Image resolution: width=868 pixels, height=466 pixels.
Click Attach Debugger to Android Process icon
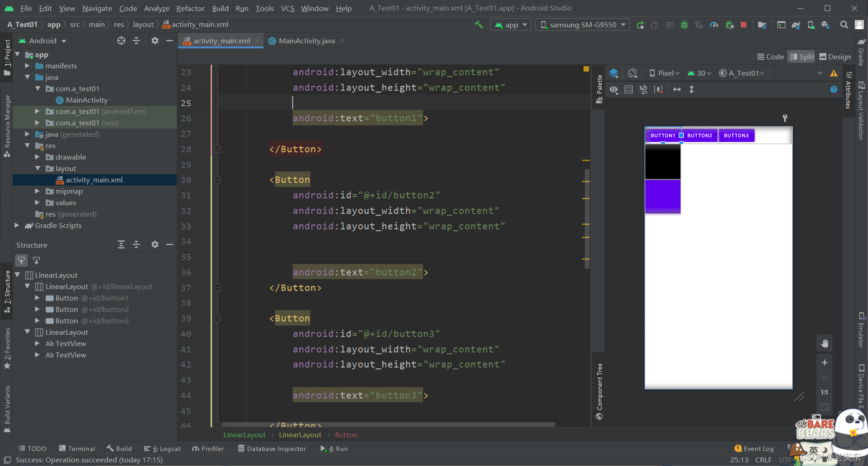tap(729, 25)
